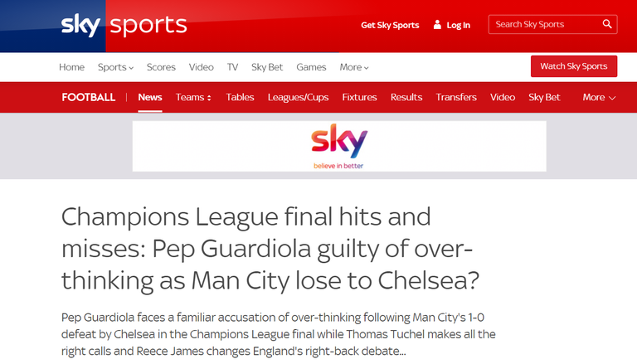Click Home in the top navigation
This screenshot has width=637, height=364.
click(72, 67)
